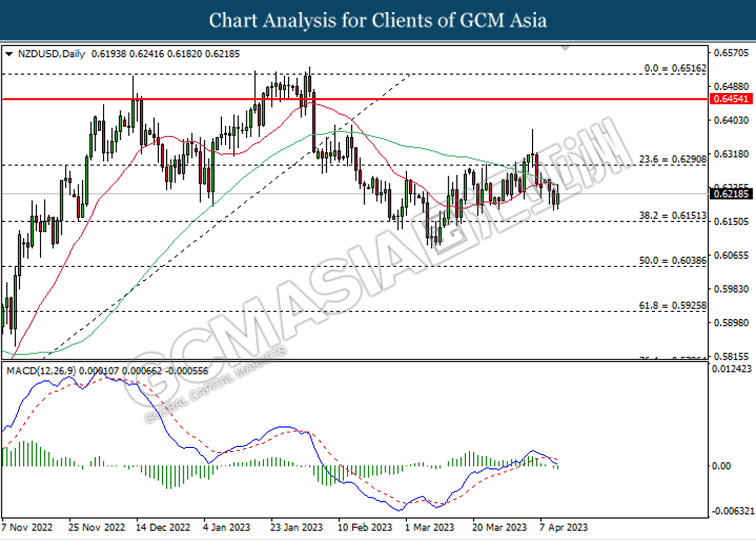Click the price axis value 0.58980

point(731,323)
